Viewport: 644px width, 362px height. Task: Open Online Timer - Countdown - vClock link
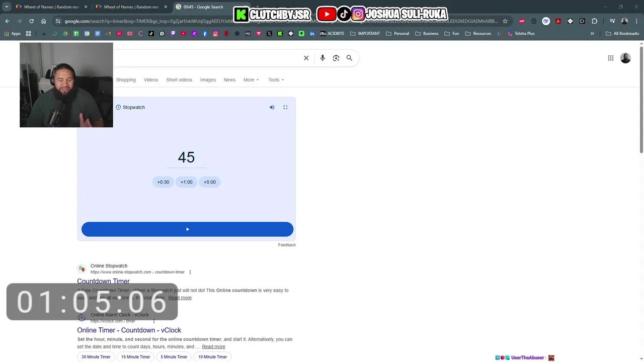tap(129, 330)
